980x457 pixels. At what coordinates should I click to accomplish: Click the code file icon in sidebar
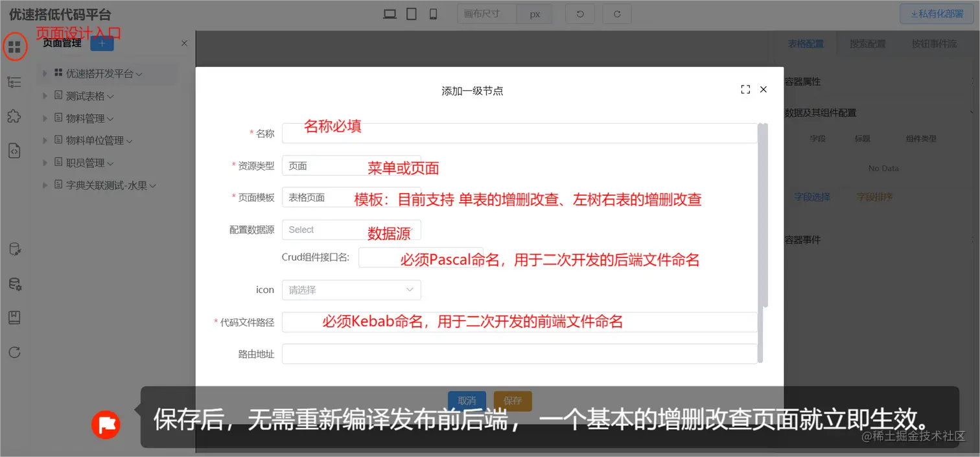15,150
